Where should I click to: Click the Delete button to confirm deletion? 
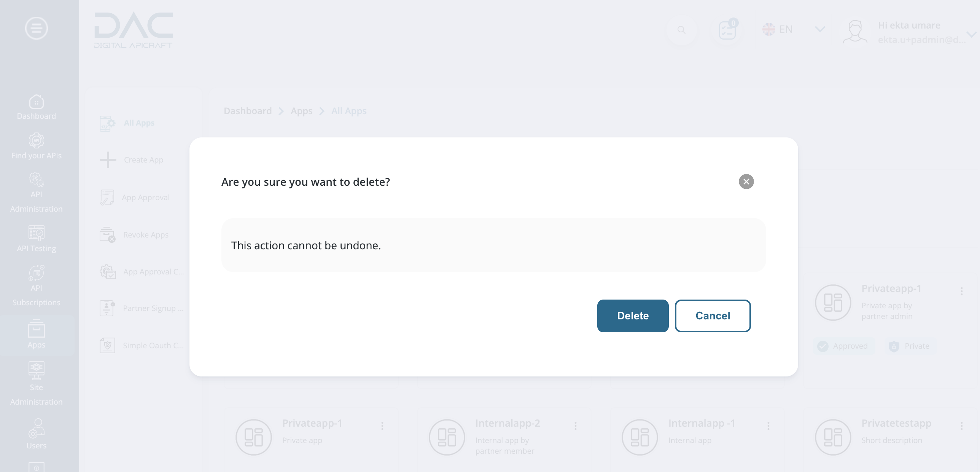click(x=633, y=316)
